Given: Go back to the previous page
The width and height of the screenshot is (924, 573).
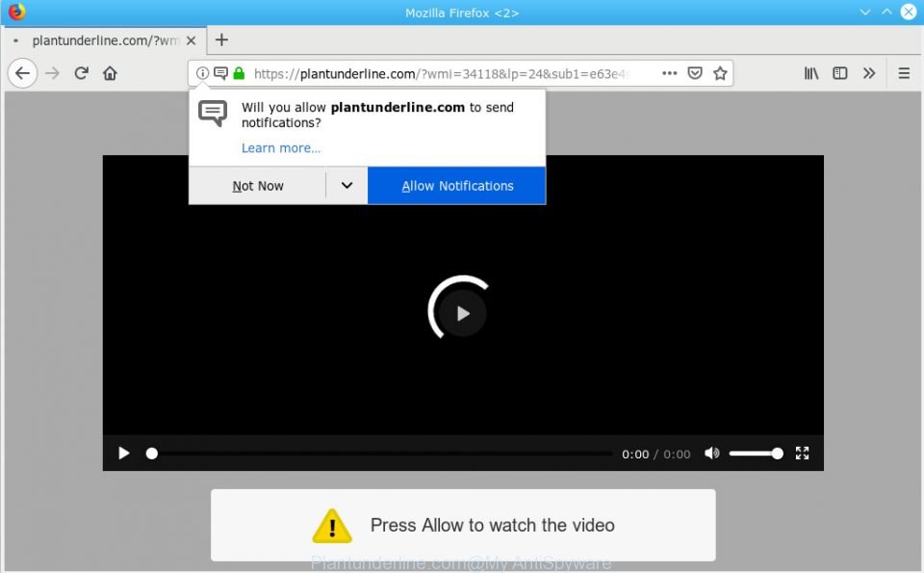Looking at the screenshot, I should [x=22, y=73].
